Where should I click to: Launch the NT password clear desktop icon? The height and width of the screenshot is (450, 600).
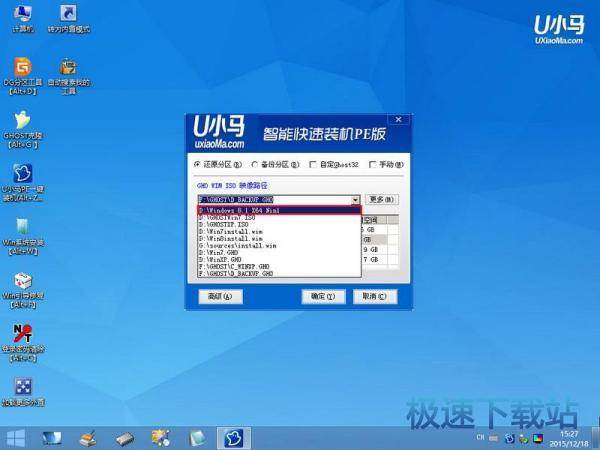pos(23,343)
